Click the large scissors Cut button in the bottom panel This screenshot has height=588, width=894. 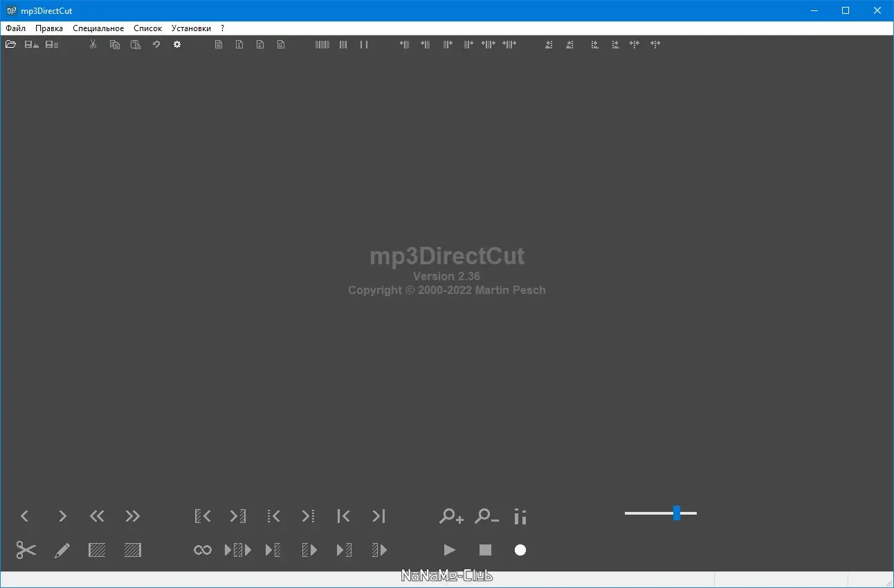(x=26, y=550)
